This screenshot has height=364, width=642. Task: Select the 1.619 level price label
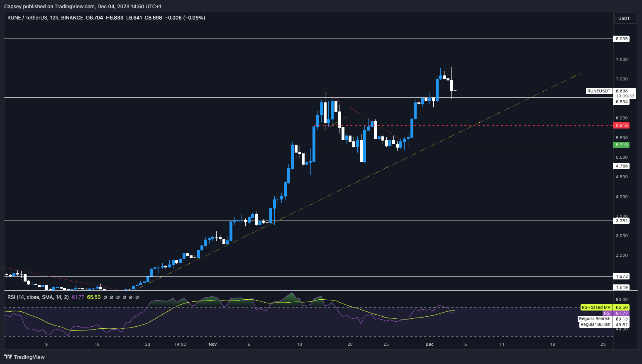(x=622, y=287)
